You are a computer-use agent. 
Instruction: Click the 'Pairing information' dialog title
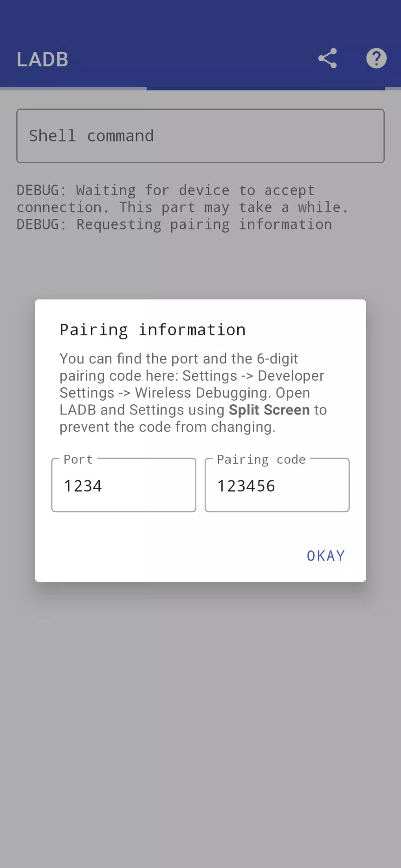point(152,330)
